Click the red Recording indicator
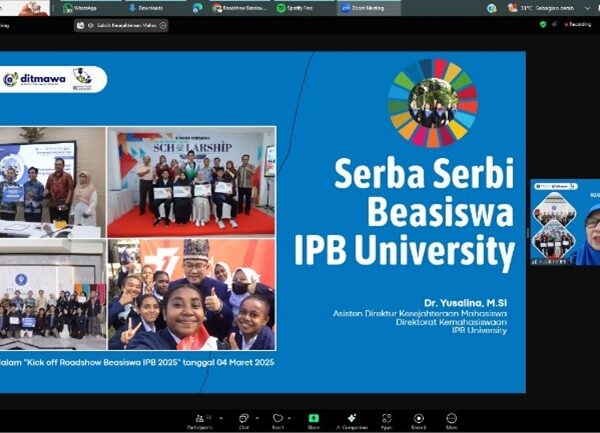Image resolution: width=600 pixels, height=433 pixels. 578,24
